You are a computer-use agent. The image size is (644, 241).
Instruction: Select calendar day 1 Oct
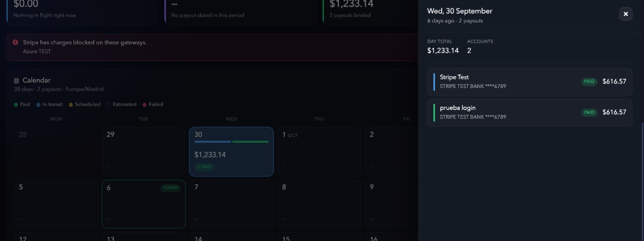click(319, 151)
